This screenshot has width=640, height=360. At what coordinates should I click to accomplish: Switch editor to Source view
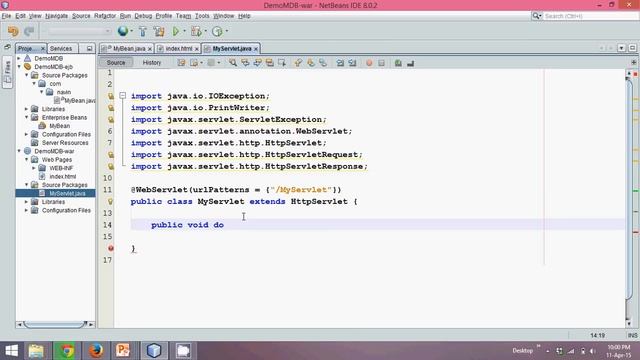pos(116,62)
